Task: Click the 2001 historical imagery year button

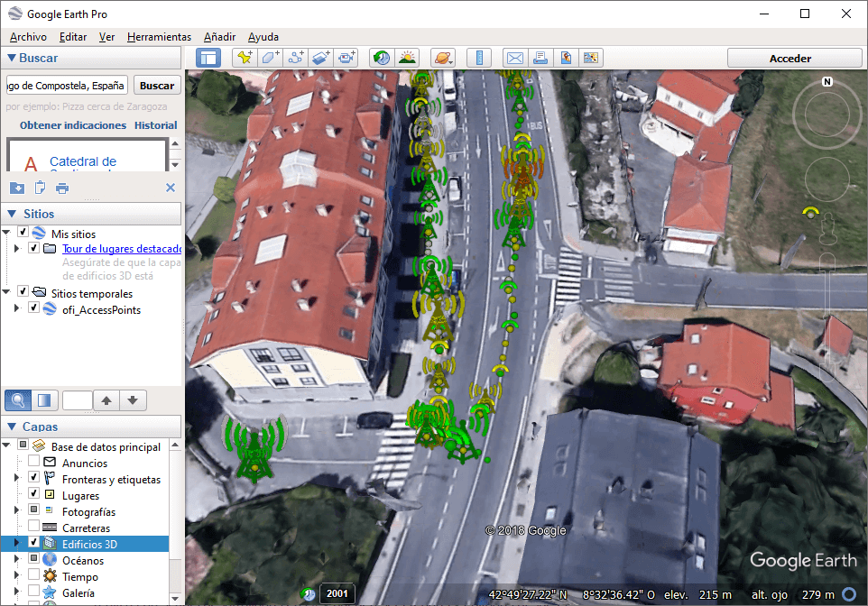Action: [337, 593]
